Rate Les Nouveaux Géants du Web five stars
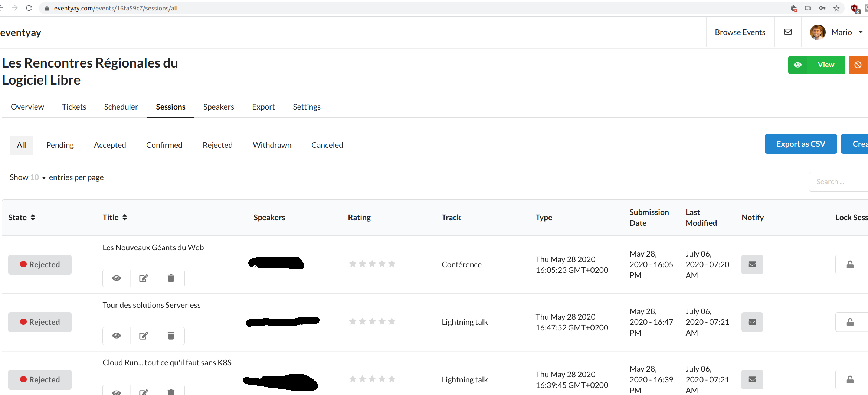 coord(392,264)
